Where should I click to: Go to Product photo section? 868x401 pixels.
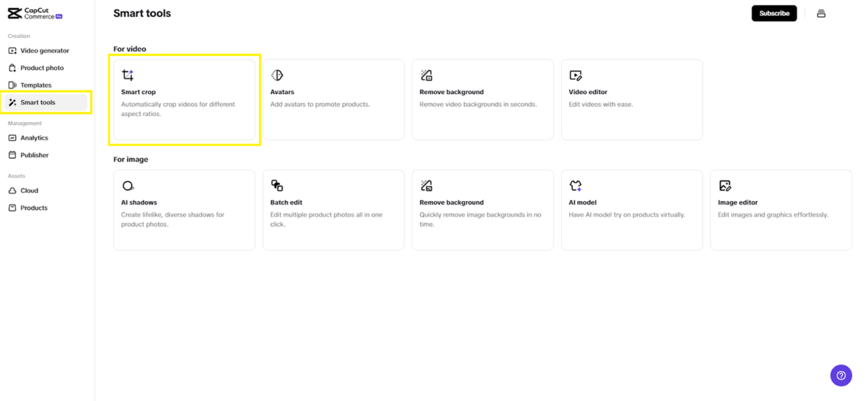(x=42, y=68)
